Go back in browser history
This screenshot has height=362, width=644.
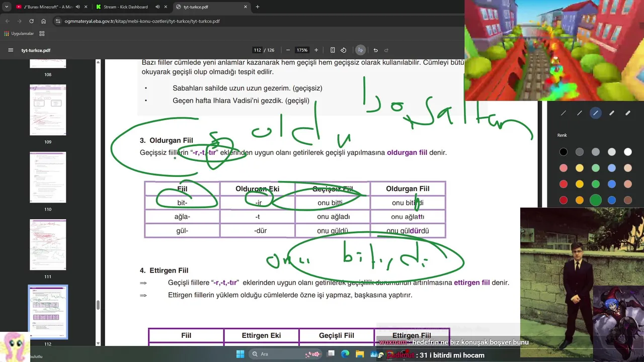tap(7, 21)
